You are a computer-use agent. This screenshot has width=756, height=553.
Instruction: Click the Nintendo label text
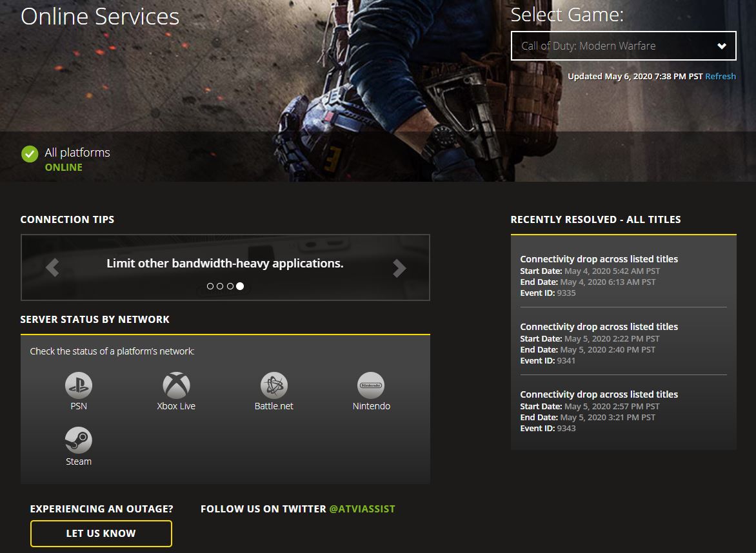tap(372, 406)
